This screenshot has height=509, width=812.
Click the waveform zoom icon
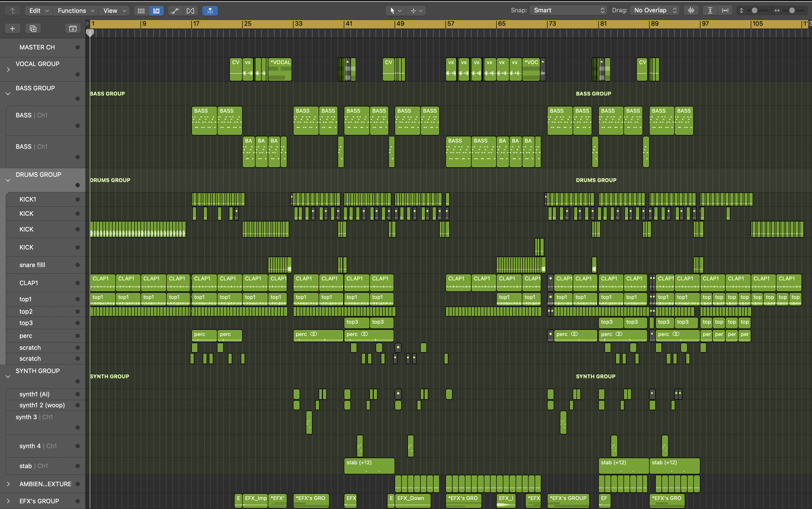[691, 10]
